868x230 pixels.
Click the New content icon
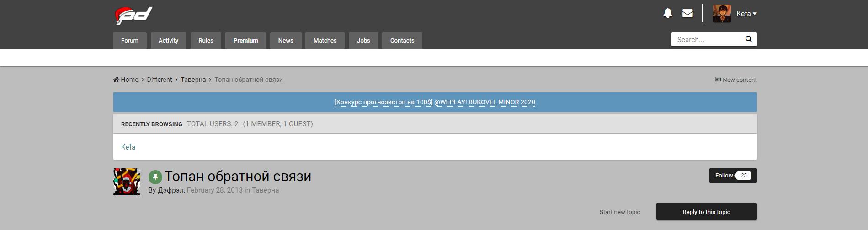pos(718,80)
